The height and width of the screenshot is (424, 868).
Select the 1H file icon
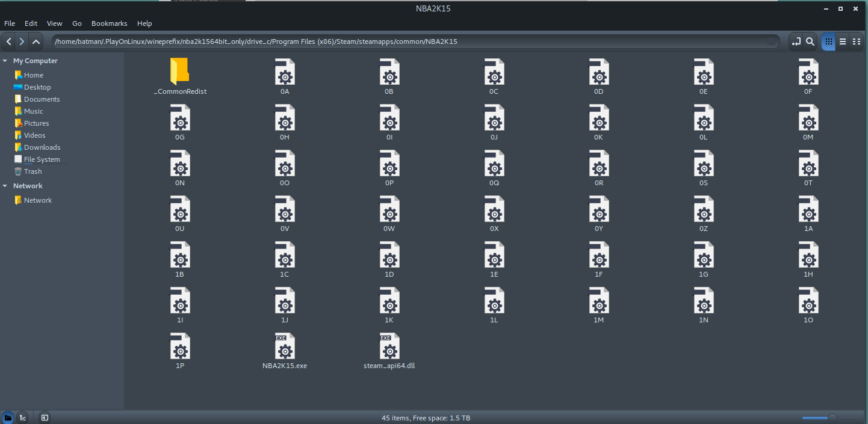pos(808,254)
